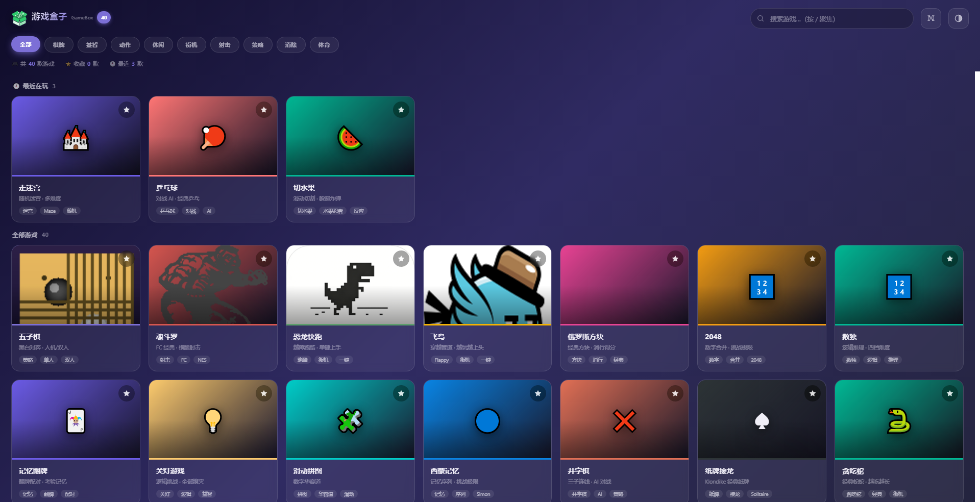Click the ping pong paddle icon
Image resolution: width=980 pixels, height=502 pixels.
pos(213,137)
